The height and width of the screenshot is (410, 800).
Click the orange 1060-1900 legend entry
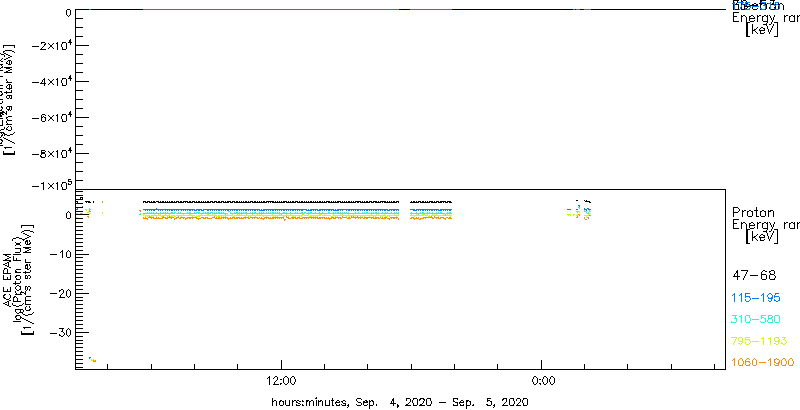[x=763, y=362]
